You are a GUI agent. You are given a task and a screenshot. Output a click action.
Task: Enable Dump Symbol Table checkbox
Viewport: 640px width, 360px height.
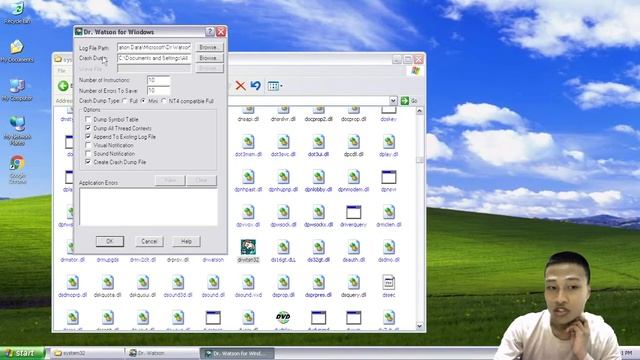pos(88,119)
